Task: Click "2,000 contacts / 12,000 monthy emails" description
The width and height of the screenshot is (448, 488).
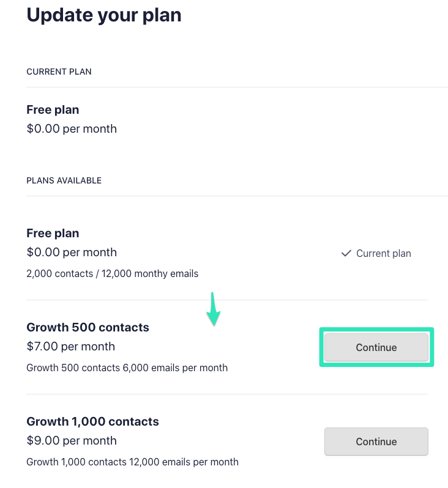Action: [x=112, y=274]
